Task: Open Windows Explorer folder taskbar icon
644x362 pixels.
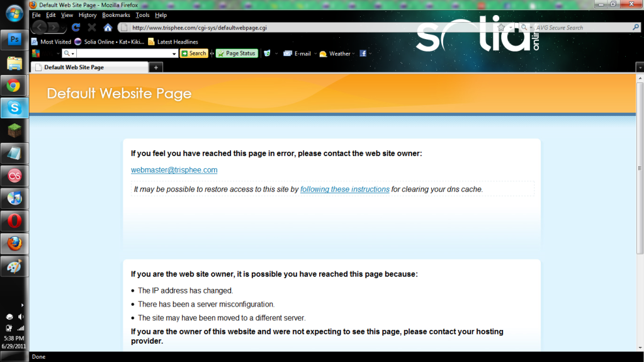Action: pos(14,63)
